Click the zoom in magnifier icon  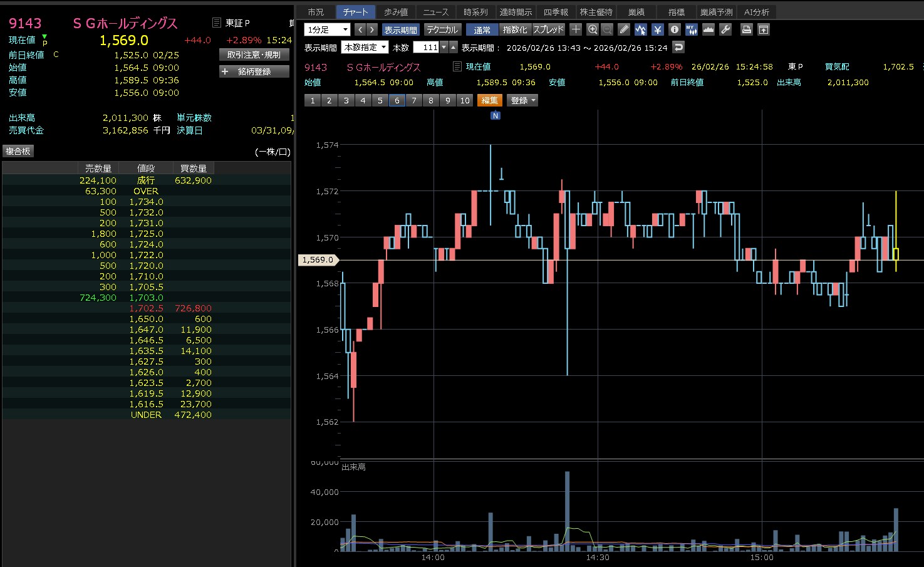(x=593, y=29)
